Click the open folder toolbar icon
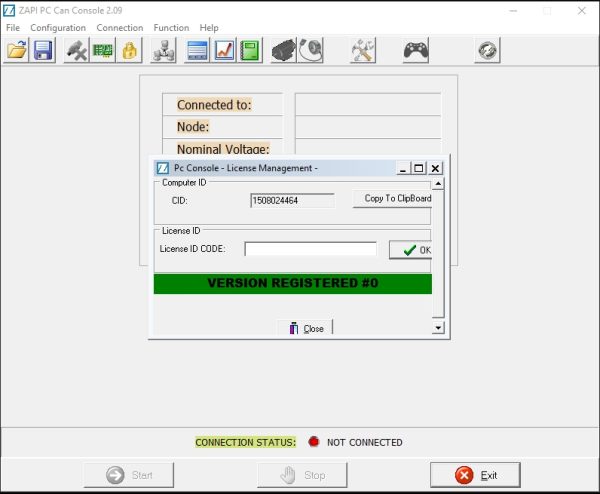 [x=16, y=50]
